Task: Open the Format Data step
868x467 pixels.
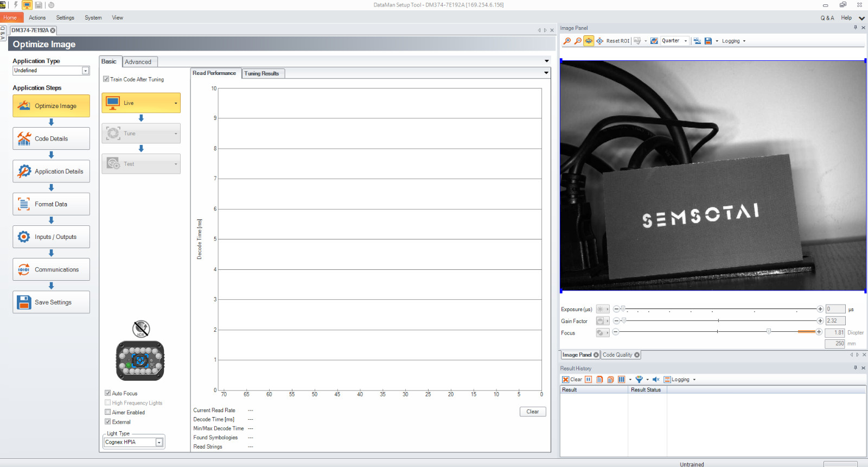Action: (52, 204)
